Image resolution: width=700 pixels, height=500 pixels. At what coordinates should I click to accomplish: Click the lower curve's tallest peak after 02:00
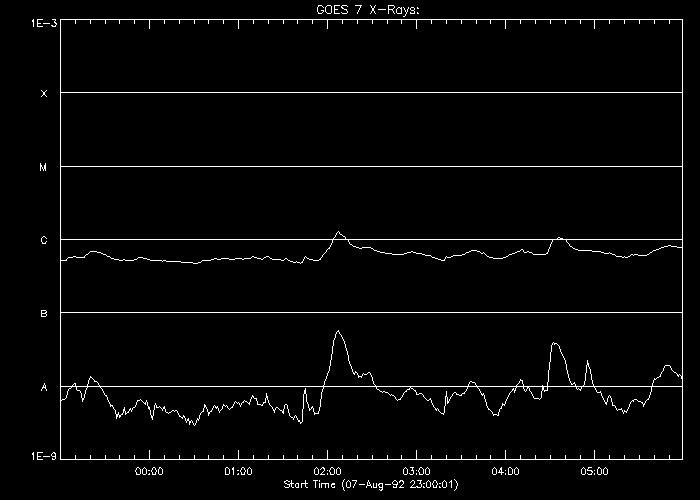[338, 331]
